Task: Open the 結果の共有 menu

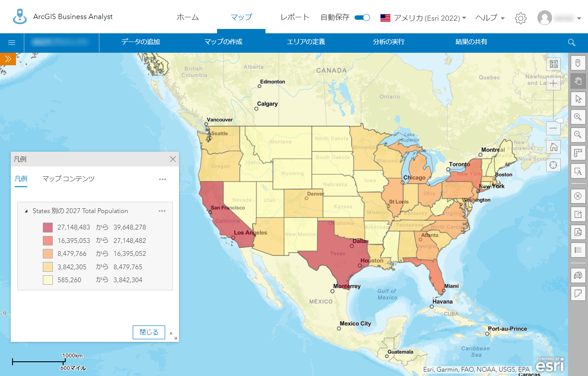Action: click(471, 42)
